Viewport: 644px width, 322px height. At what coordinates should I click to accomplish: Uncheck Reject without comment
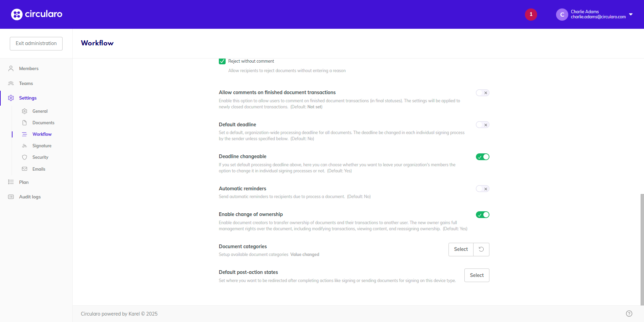click(222, 61)
